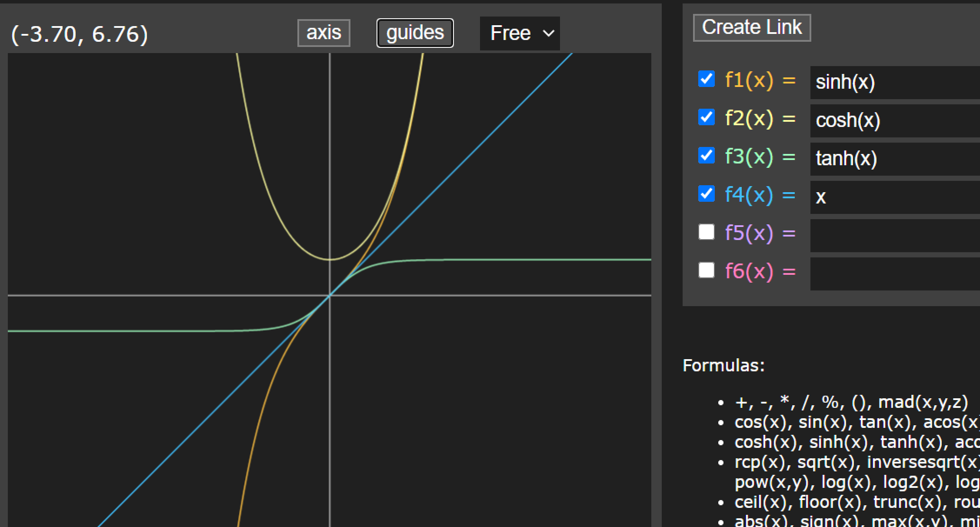
Task: Disable the f3(x) tanh function checkbox
Action: (706, 156)
